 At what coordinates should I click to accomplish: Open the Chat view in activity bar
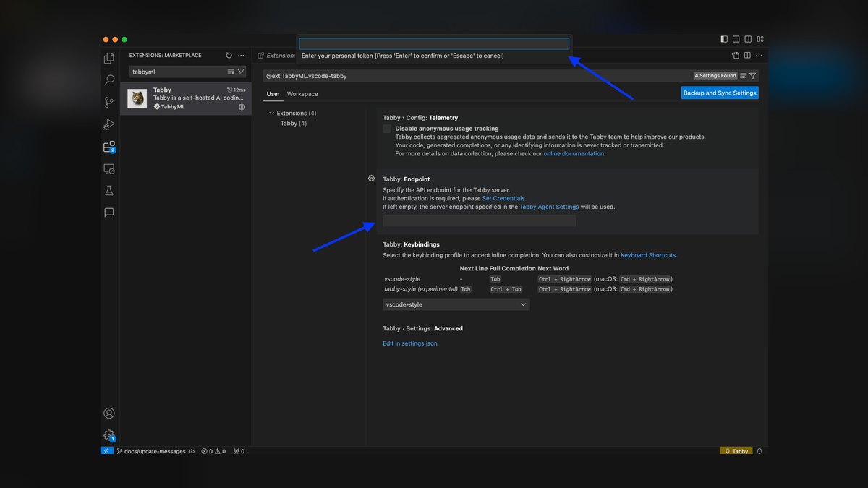tap(109, 213)
